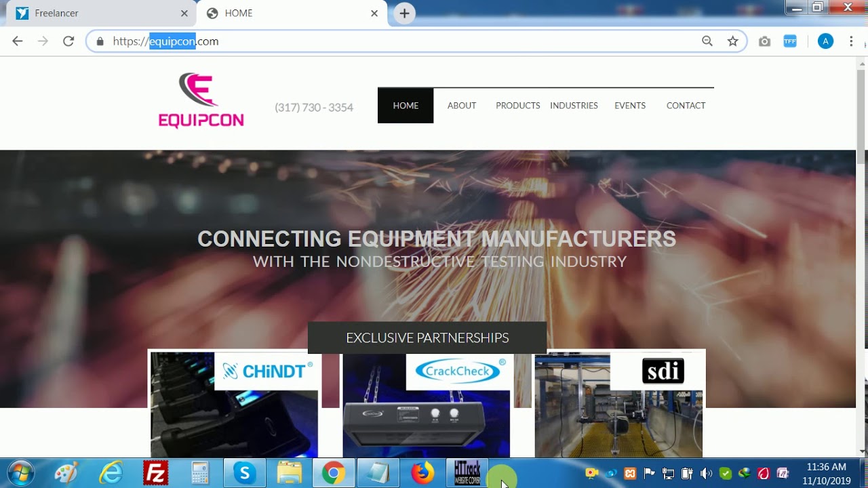The width and height of the screenshot is (868, 488).
Task: Open the CHiNDT partner card
Action: coord(234,405)
